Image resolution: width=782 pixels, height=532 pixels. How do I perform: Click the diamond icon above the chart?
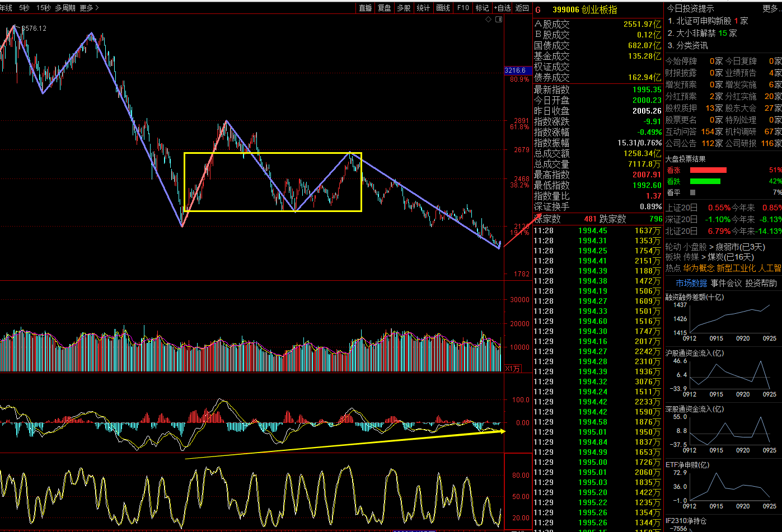(x=488, y=19)
